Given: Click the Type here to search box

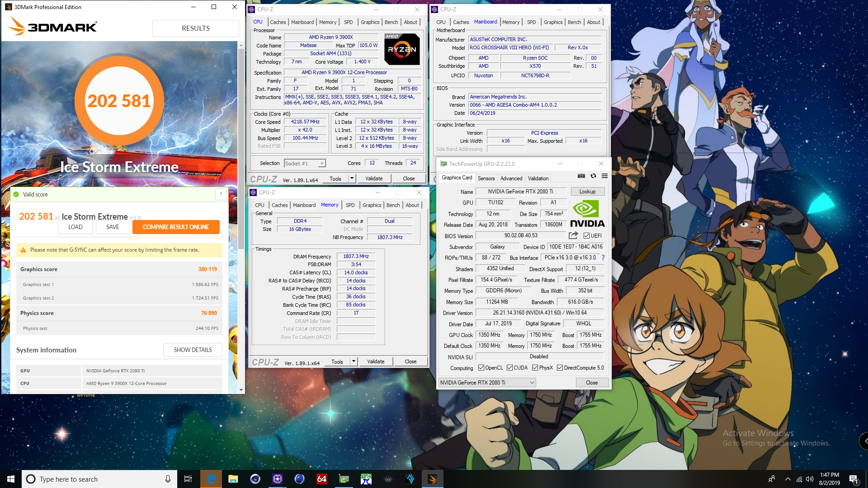Looking at the screenshot, I should click(99, 479).
